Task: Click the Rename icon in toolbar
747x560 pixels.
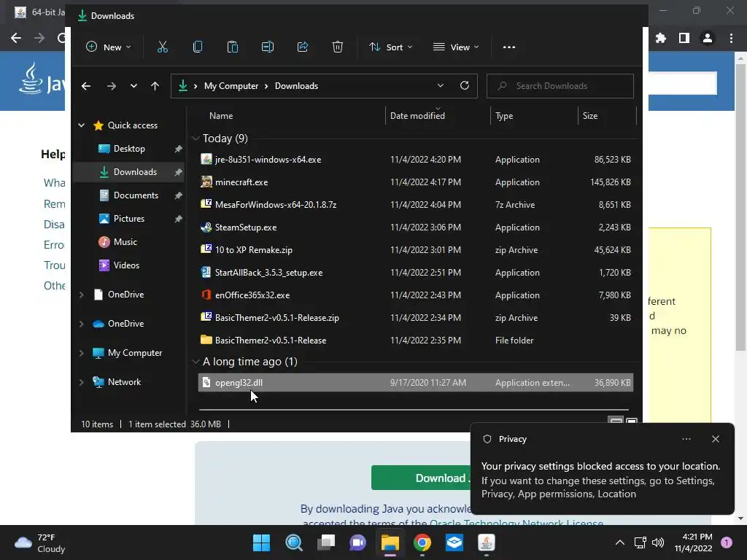Action: 268,47
